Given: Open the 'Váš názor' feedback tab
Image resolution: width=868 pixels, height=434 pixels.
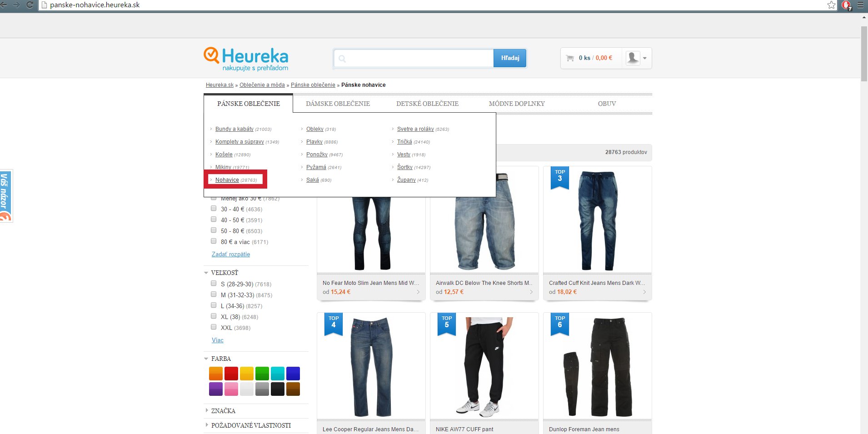Looking at the screenshot, I should 6,196.
